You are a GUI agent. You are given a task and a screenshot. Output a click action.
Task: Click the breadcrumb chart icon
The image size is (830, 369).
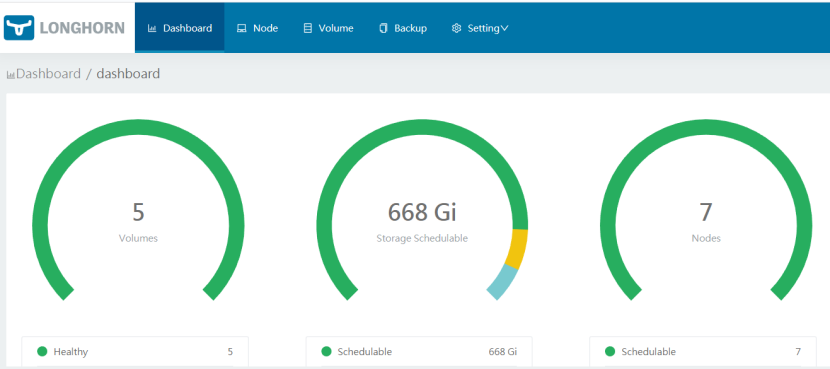pos(11,75)
